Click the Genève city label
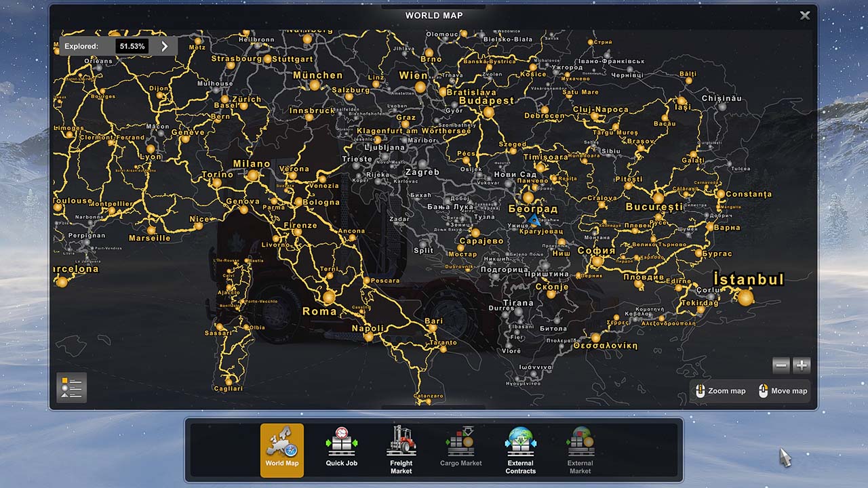This screenshot has height=488, width=868. click(188, 133)
